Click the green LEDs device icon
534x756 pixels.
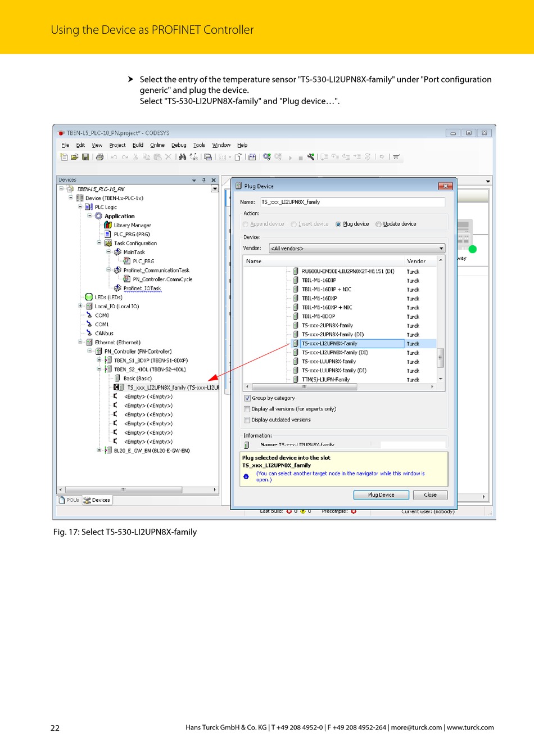coord(89,297)
